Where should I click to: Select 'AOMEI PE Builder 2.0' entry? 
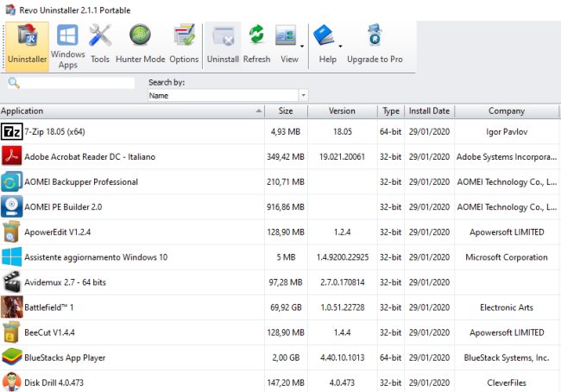pyautogui.click(x=63, y=207)
